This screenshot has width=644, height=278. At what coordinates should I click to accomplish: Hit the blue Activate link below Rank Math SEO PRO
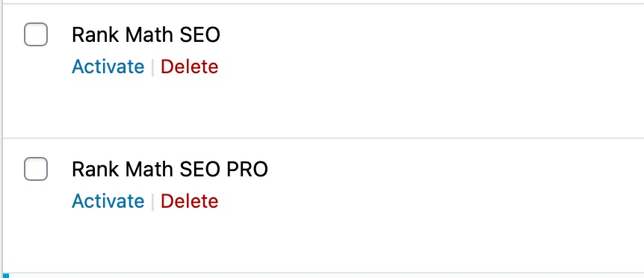coord(108,201)
